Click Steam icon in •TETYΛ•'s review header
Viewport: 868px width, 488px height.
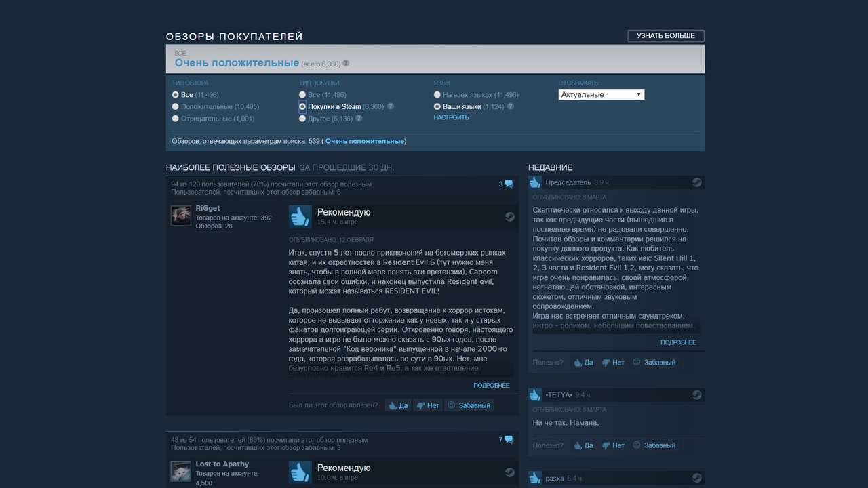[696, 394]
